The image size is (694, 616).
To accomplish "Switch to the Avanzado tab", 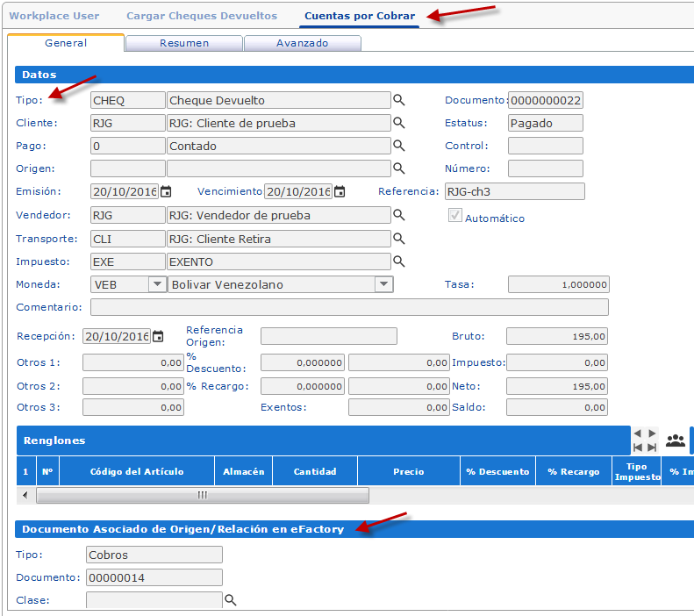I will pyautogui.click(x=302, y=42).
